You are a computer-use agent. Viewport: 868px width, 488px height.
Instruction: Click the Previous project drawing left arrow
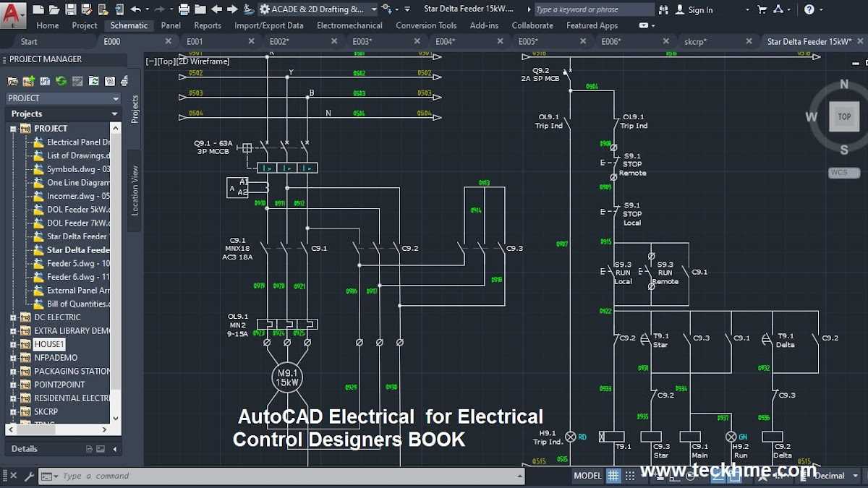click(x=216, y=9)
